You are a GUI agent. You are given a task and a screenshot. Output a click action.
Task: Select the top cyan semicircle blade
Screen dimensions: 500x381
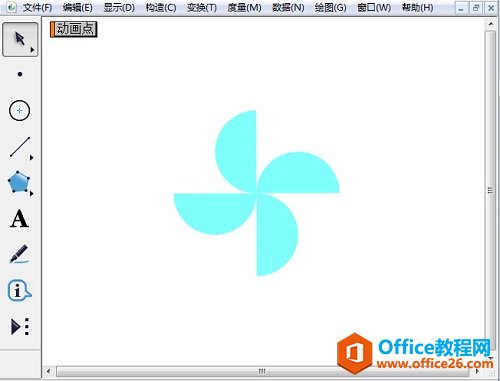(238, 152)
